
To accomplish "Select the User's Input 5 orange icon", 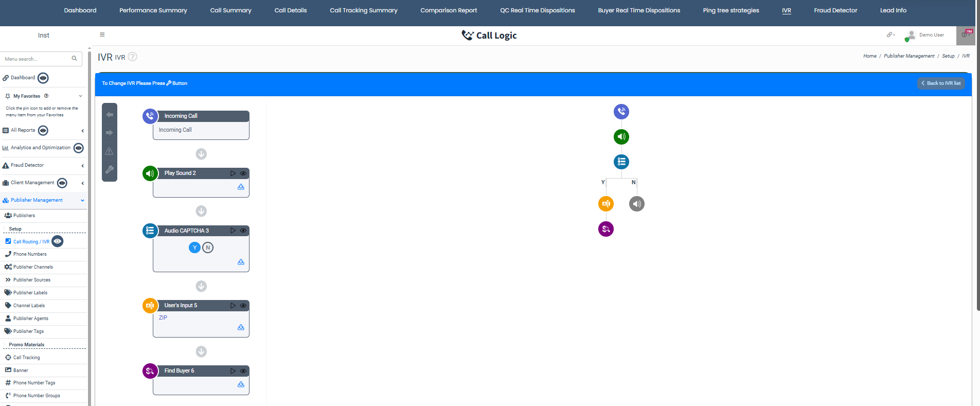I will [150, 306].
